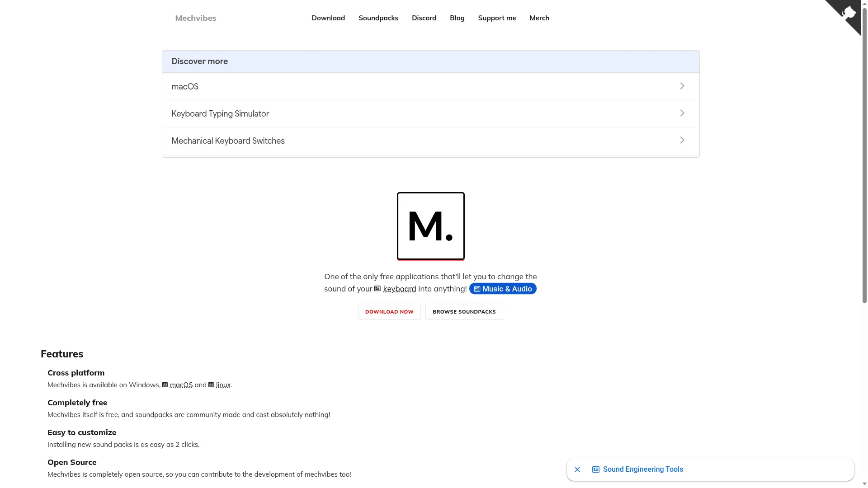Viewport: 868px width, 488px height.
Task: Open the Soundpacks nav item
Action: tap(378, 18)
